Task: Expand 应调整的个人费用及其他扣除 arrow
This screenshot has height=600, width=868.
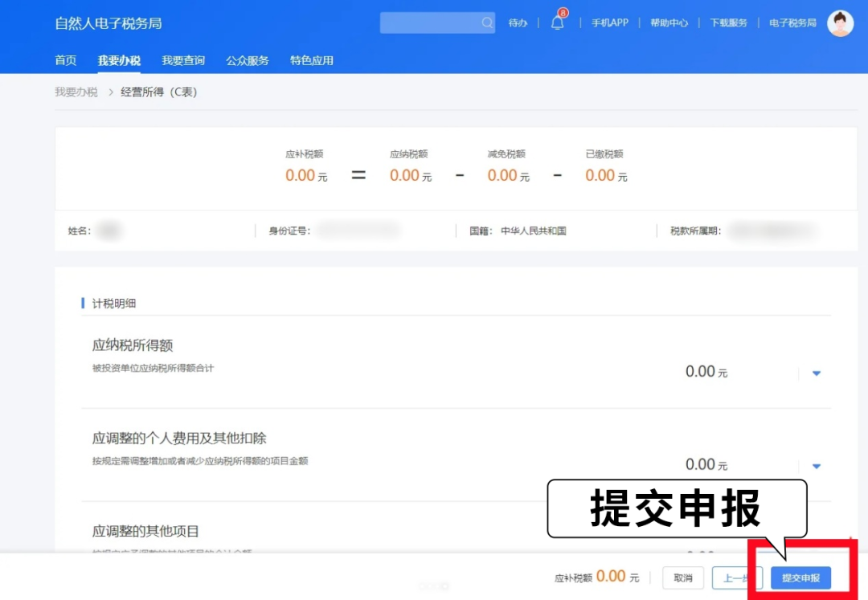Action: tap(817, 466)
